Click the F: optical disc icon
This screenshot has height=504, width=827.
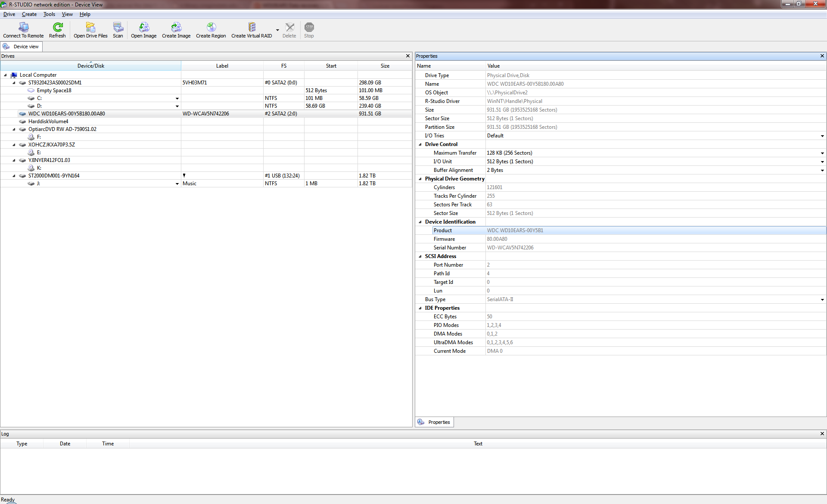[x=31, y=137]
